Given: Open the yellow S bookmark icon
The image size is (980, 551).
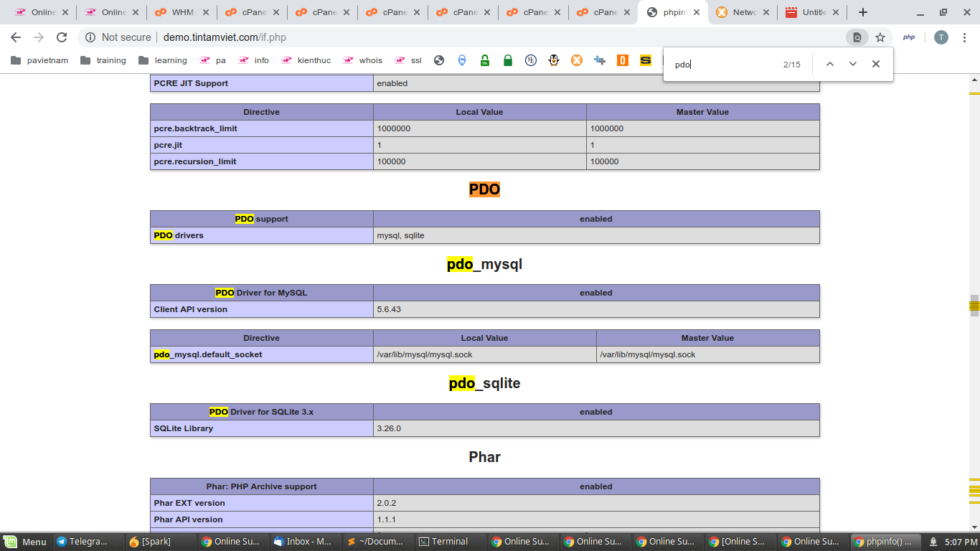Looking at the screenshot, I should (646, 60).
